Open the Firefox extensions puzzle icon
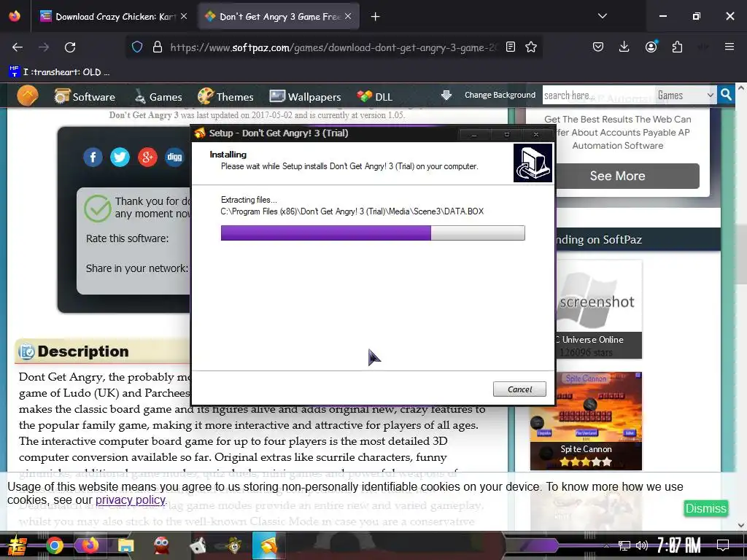 (x=677, y=47)
